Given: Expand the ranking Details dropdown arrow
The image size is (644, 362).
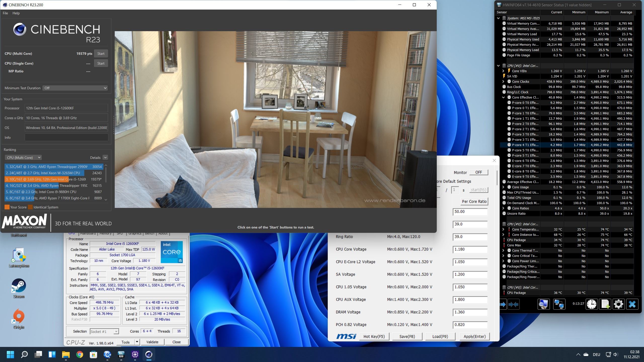Looking at the screenshot, I should tap(105, 157).
